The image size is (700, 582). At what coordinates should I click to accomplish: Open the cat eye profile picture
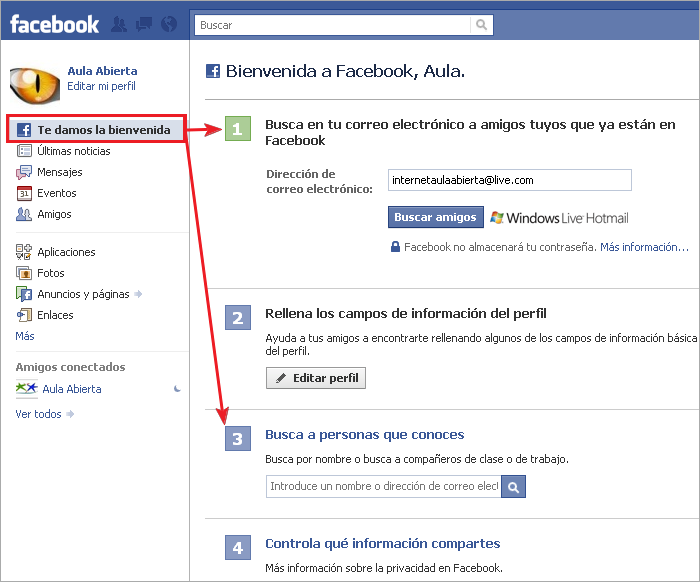35,85
